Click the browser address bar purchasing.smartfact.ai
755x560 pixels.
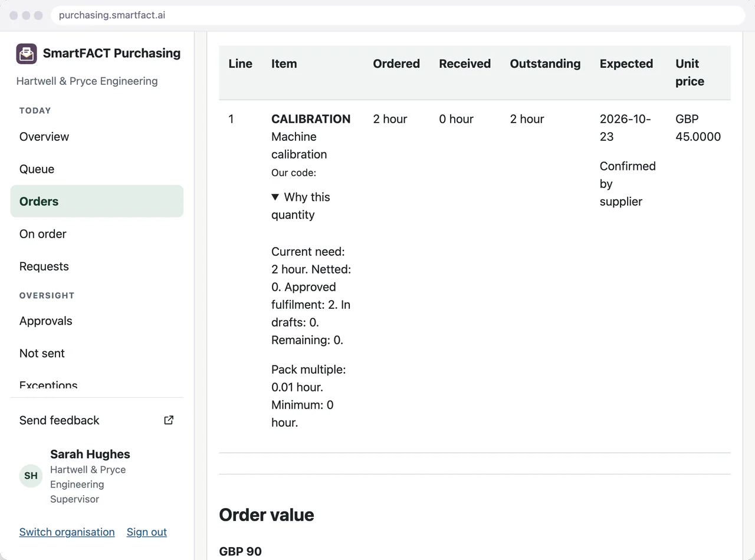[398, 15]
